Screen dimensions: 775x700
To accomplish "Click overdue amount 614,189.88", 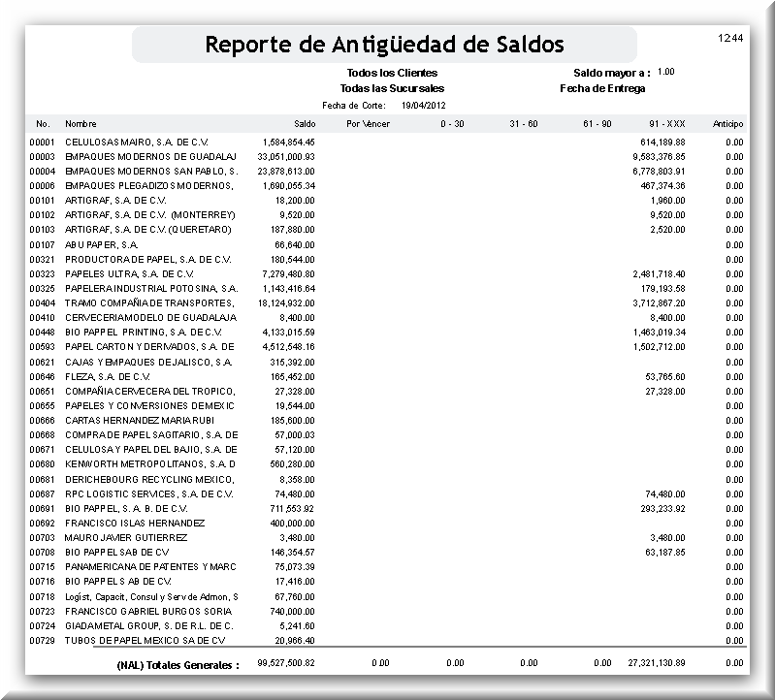I will click(x=662, y=143).
